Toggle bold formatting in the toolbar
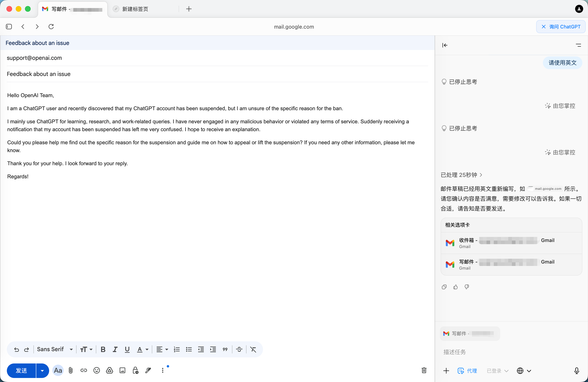 click(x=103, y=349)
